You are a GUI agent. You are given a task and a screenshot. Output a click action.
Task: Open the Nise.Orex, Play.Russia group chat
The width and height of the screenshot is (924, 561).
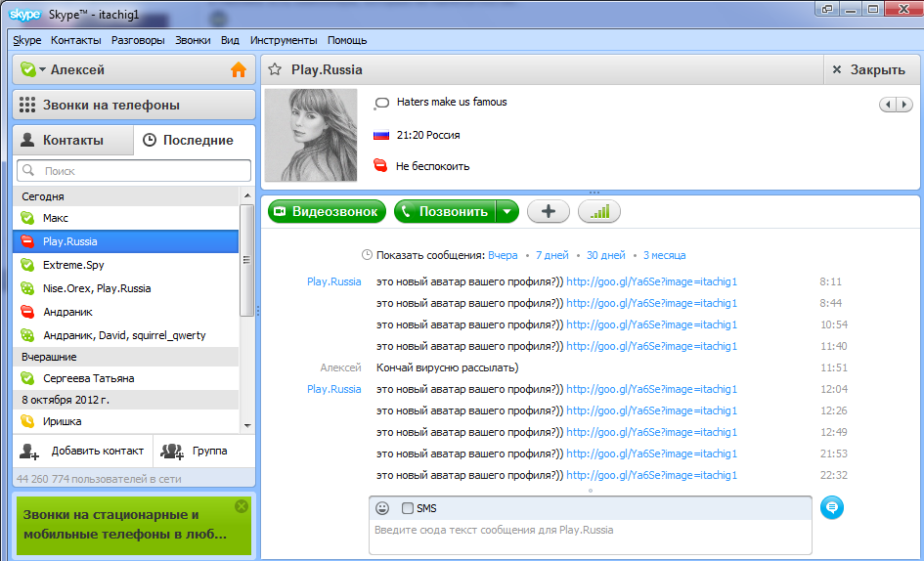pos(125,288)
